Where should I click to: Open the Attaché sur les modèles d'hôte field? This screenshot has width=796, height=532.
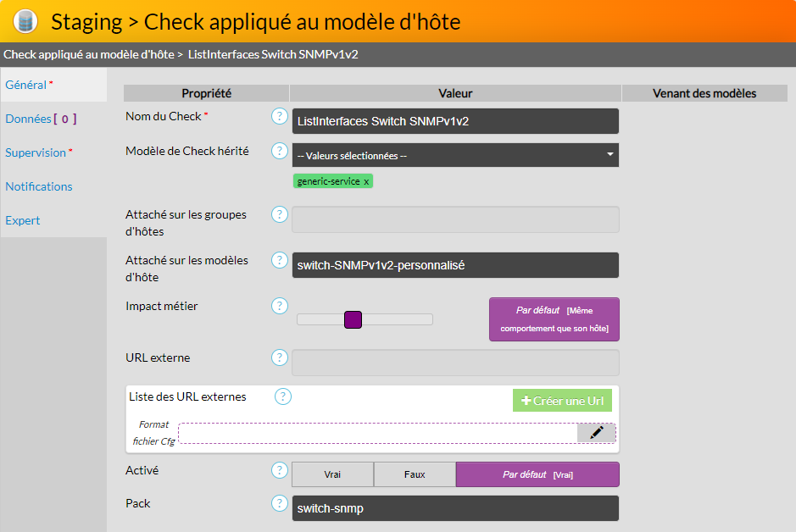(x=455, y=265)
